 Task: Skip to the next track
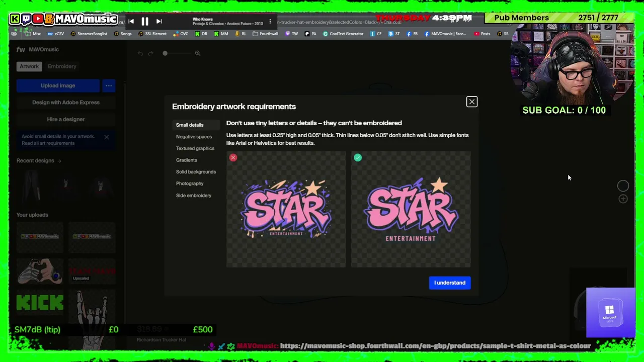(159, 21)
